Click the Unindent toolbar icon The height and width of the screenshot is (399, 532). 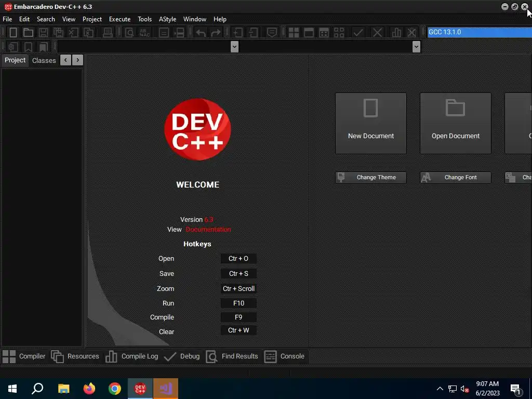[x=253, y=33]
